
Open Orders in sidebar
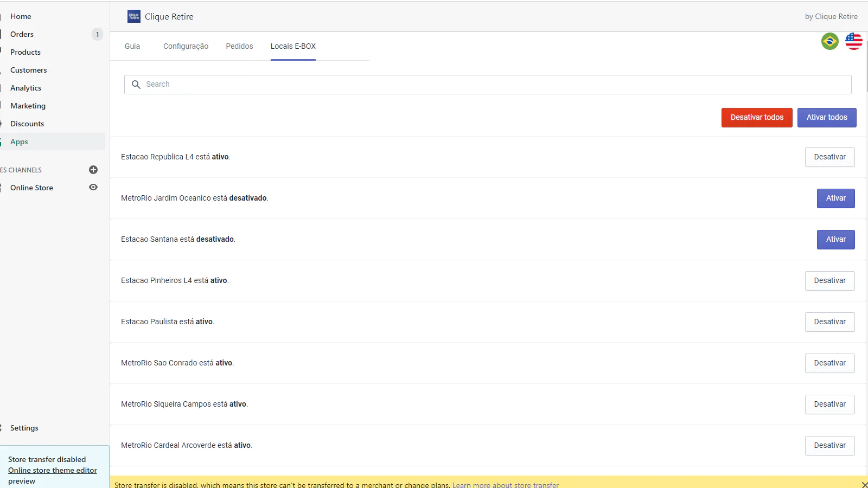(22, 34)
